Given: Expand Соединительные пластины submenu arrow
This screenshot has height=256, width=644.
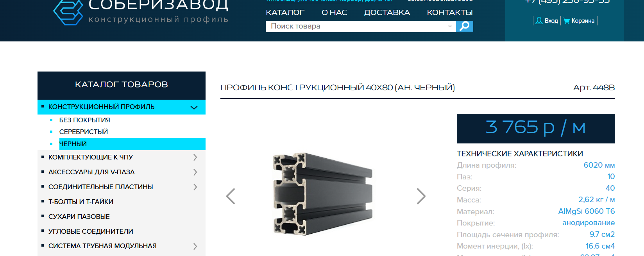Looking at the screenshot, I should pyautogui.click(x=195, y=187).
